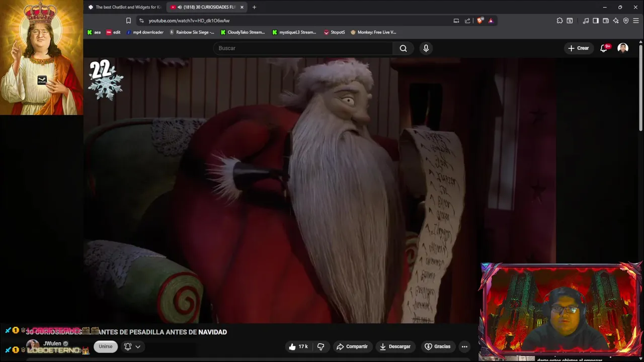Toggle the browser sidebar panel icon
644x362 pixels.
pos(596,21)
